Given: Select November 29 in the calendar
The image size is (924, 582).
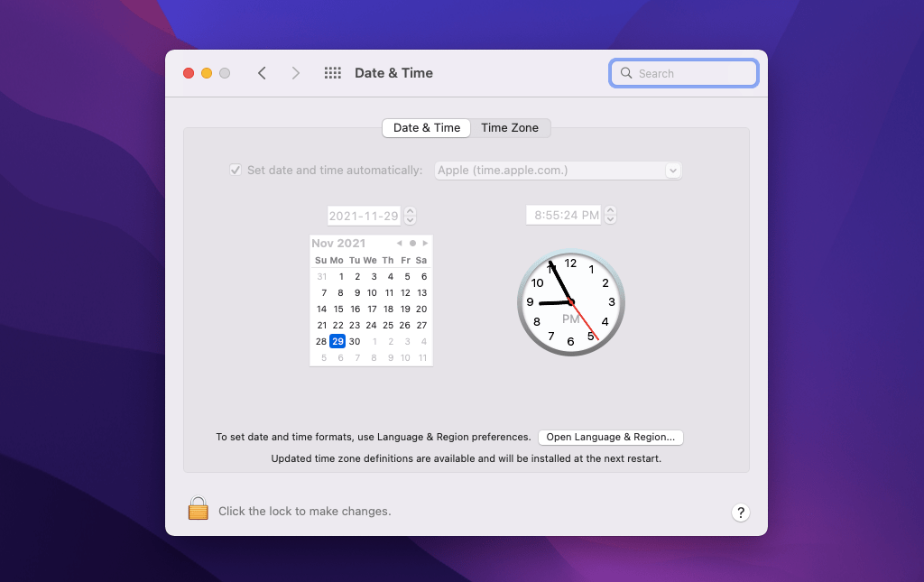Looking at the screenshot, I should [337, 341].
